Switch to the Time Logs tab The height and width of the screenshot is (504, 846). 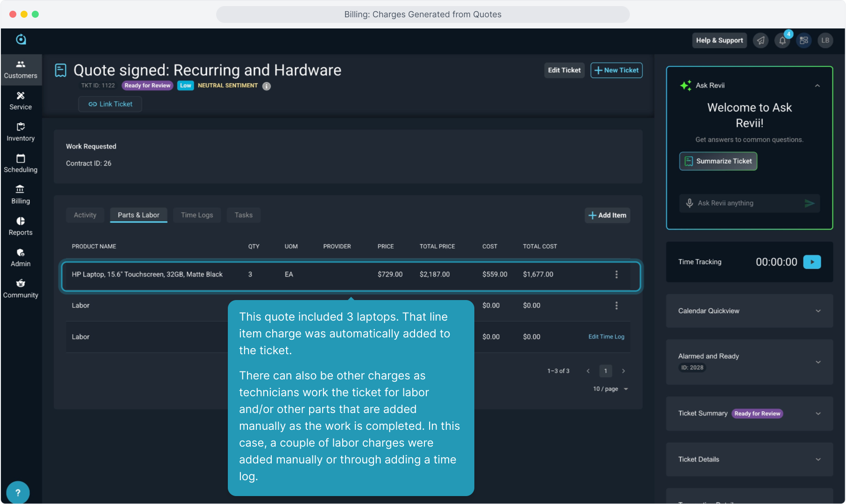(x=197, y=215)
